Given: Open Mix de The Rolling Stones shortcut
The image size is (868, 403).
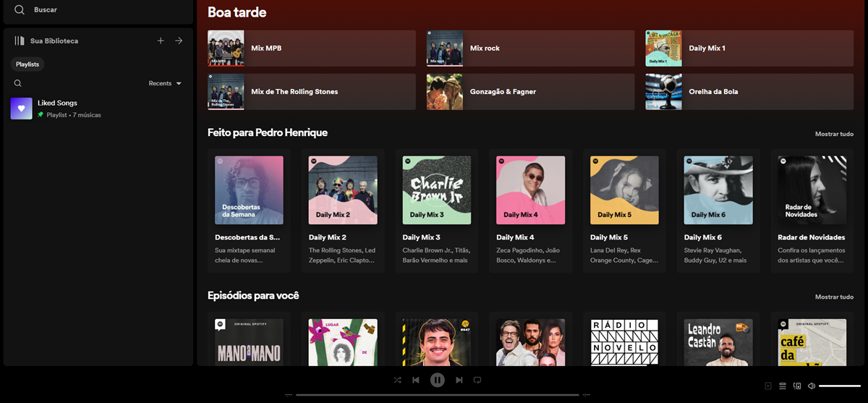Looking at the screenshot, I should click(311, 92).
